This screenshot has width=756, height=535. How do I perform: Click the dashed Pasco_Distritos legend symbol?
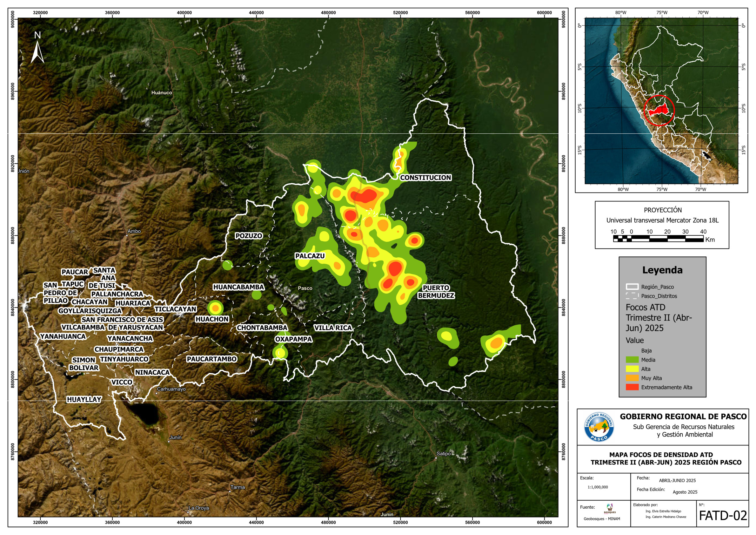[632, 296]
